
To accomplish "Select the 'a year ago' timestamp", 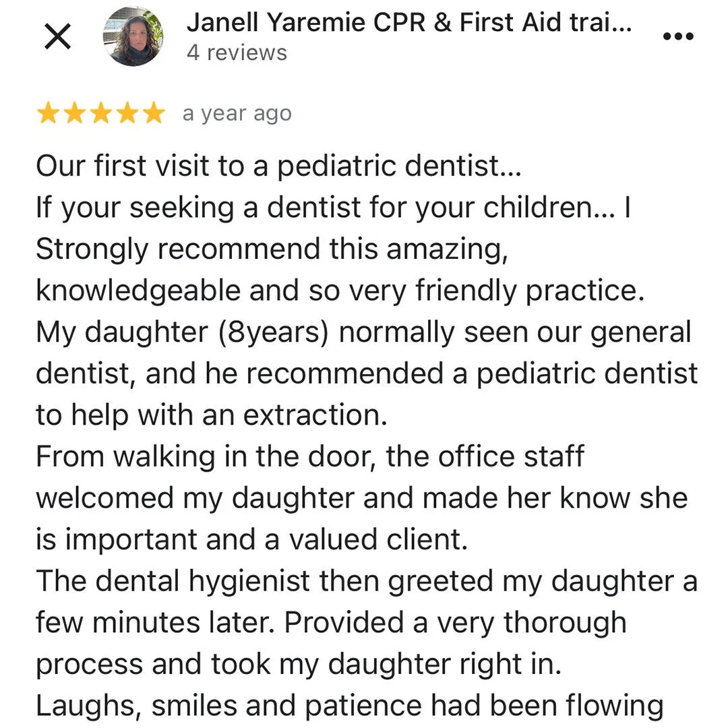I will [237, 114].
